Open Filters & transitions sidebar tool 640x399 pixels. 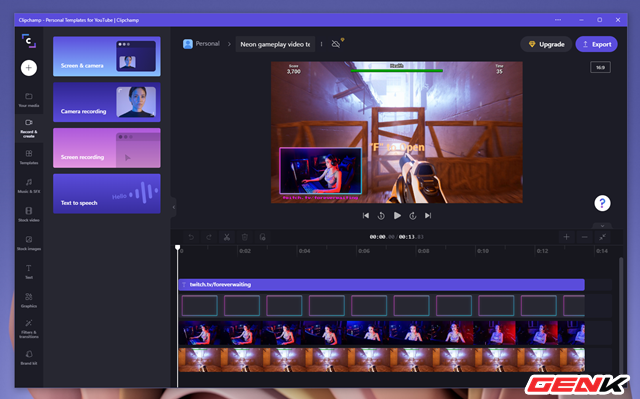(29, 329)
